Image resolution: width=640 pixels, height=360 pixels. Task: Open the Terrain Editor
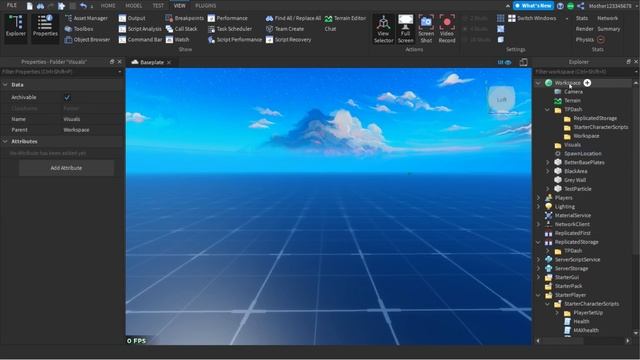345,18
